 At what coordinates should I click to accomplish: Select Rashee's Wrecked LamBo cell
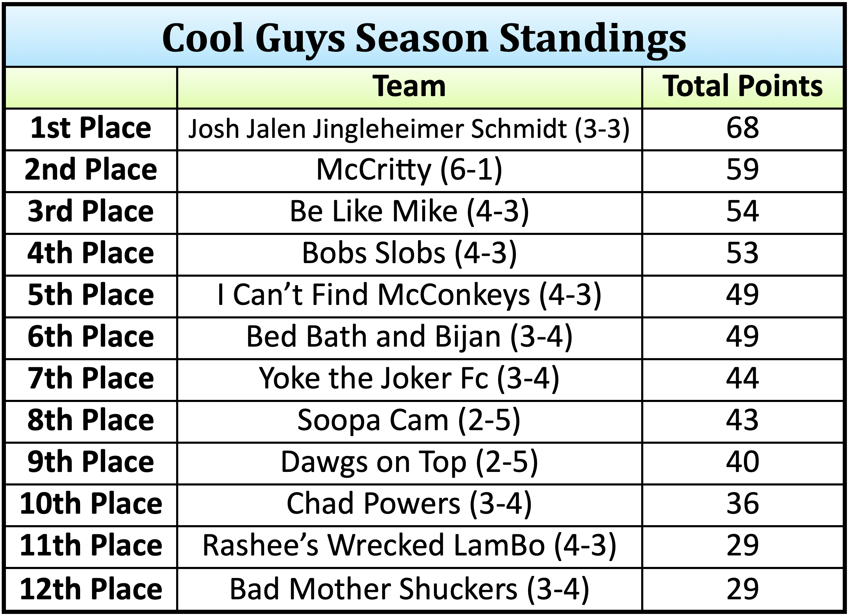409,546
